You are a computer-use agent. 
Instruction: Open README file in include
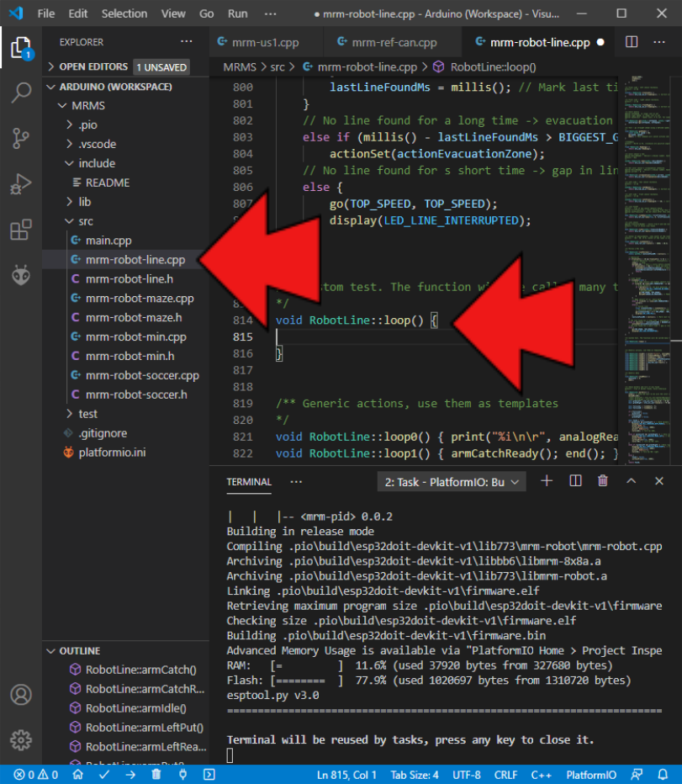[x=125, y=183]
